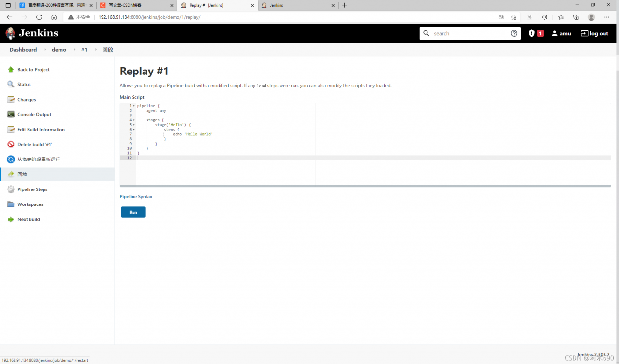Open the amu user profile link
This screenshot has width=619, height=364.
[x=561, y=34]
